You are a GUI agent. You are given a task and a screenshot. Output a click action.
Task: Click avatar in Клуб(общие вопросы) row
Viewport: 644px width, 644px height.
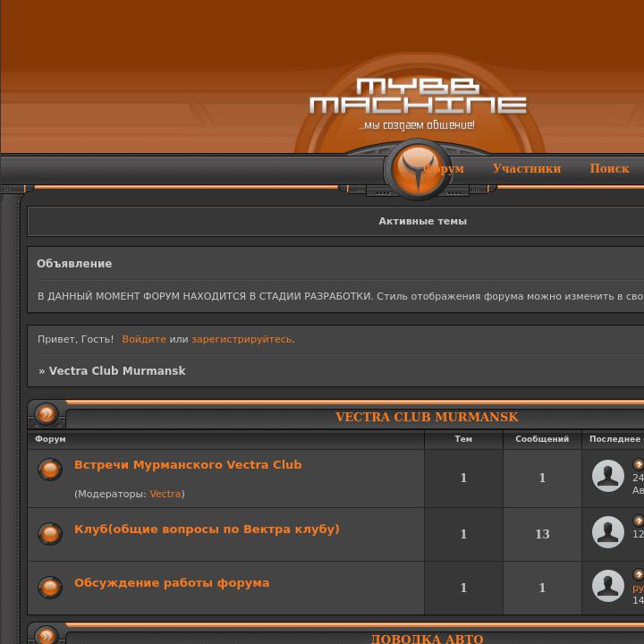[608, 532]
